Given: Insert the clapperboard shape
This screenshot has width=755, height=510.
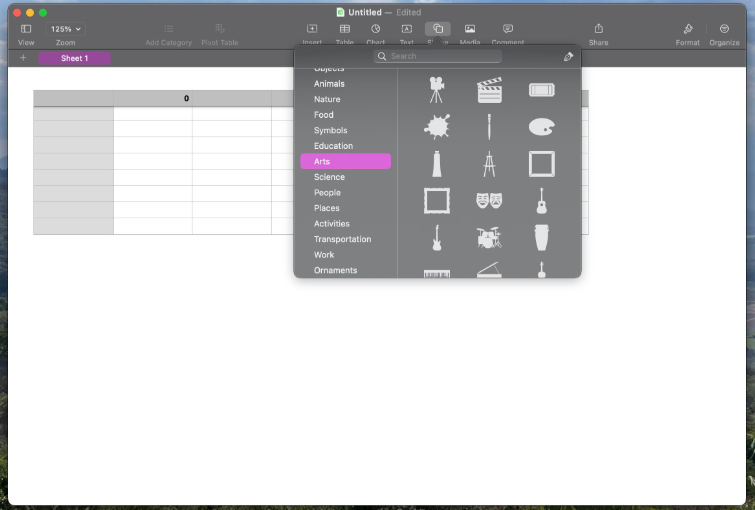Looking at the screenshot, I should click(489, 90).
